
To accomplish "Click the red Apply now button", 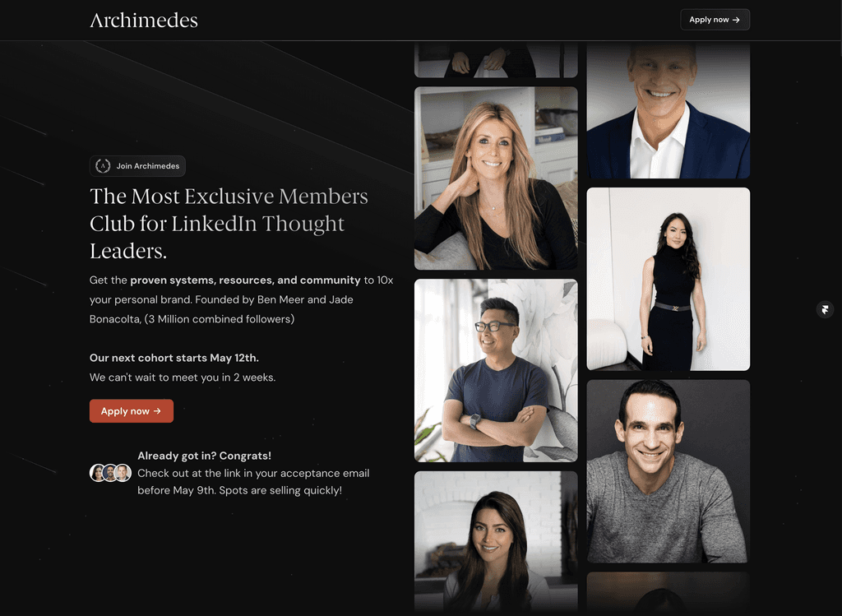I will (132, 411).
